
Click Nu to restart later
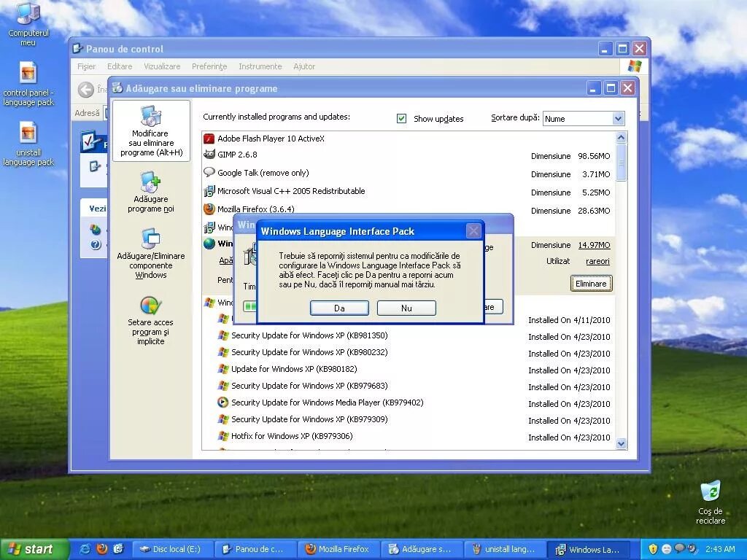click(406, 308)
